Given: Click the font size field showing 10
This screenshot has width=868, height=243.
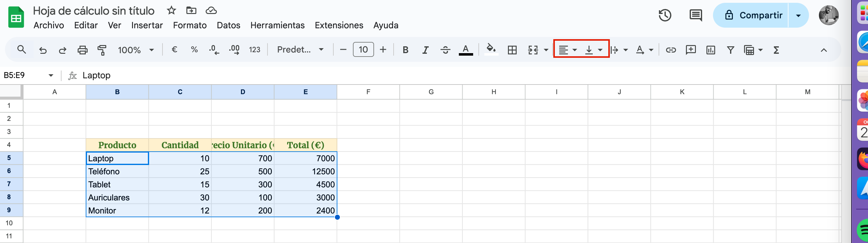Looking at the screenshot, I should (x=363, y=49).
